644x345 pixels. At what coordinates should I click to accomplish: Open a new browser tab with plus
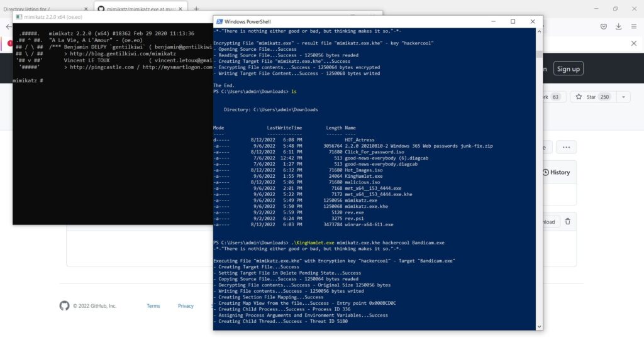tap(196, 9)
